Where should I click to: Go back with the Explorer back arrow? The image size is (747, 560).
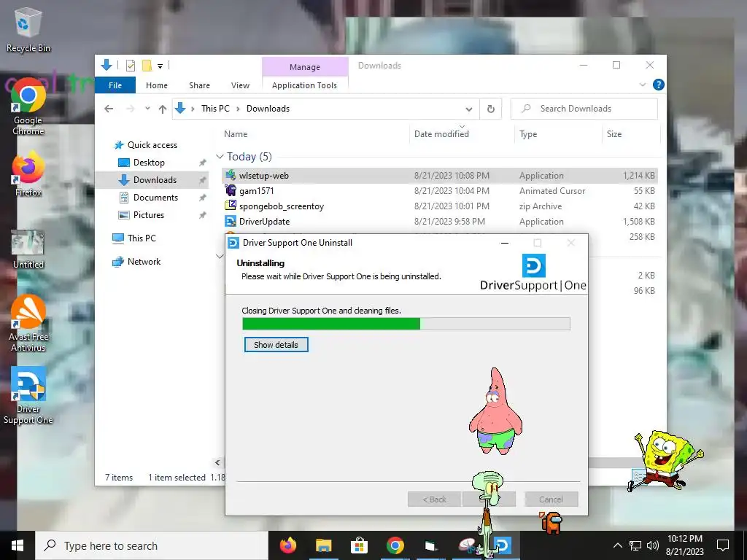point(109,109)
